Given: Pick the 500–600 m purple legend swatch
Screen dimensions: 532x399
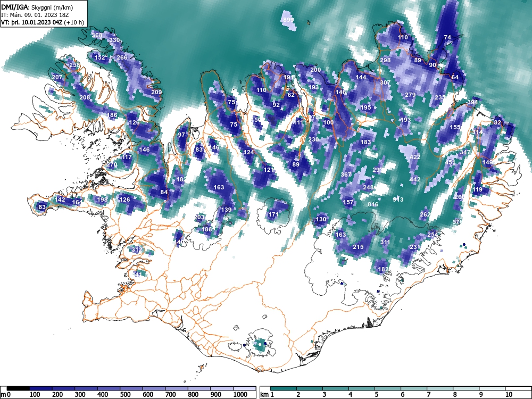Looking at the screenshot, I should pos(131,388).
